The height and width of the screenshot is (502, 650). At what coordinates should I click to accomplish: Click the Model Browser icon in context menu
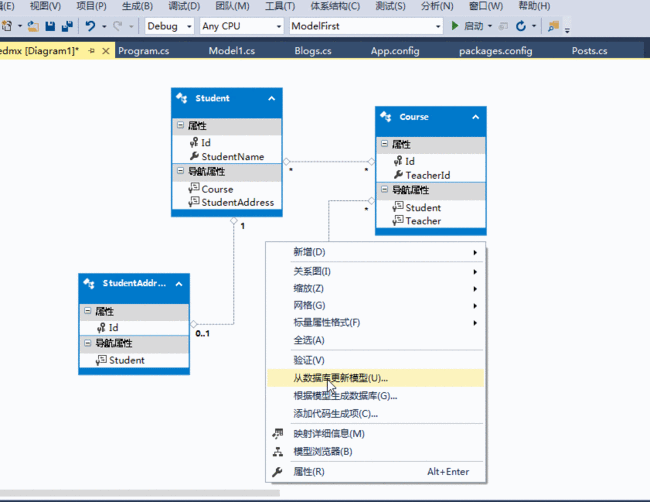point(278,451)
